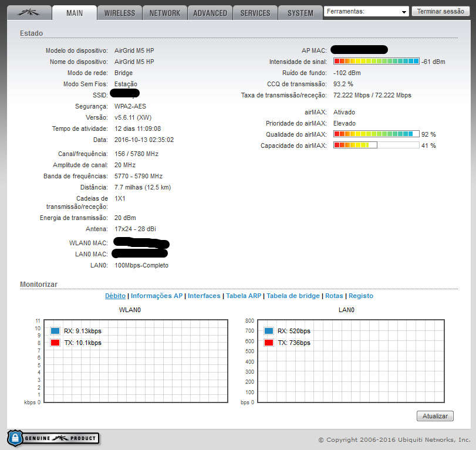Click the 93.2 % CCQ value
The height and width of the screenshot is (450, 476).
point(343,84)
